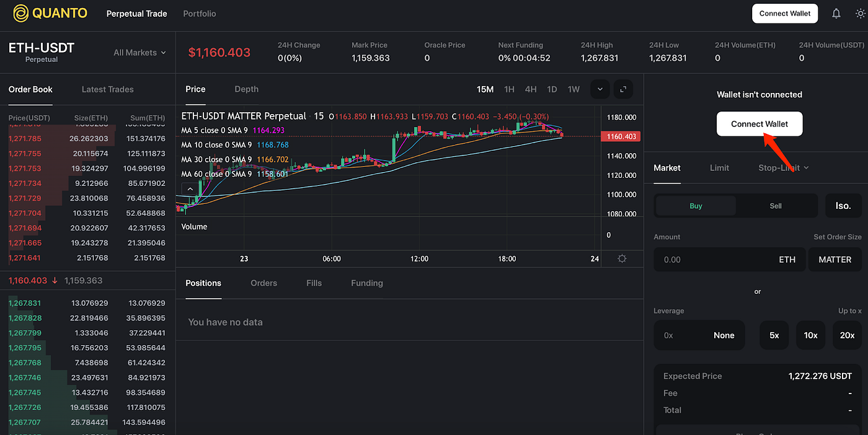The height and width of the screenshot is (435, 868).
Task: Set chart interval to 1D
Action: point(552,89)
